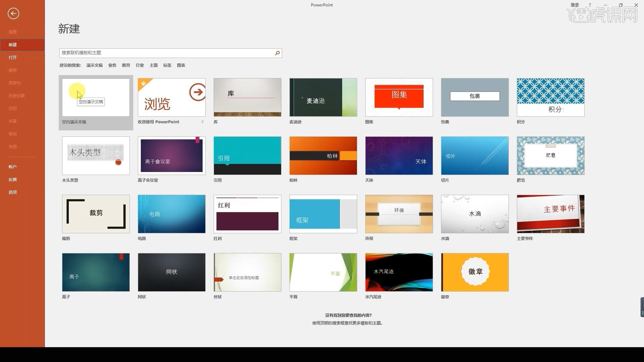
Task: Switch to the 打开 sidebar tab
Action: pyautogui.click(x=13, y=57)
